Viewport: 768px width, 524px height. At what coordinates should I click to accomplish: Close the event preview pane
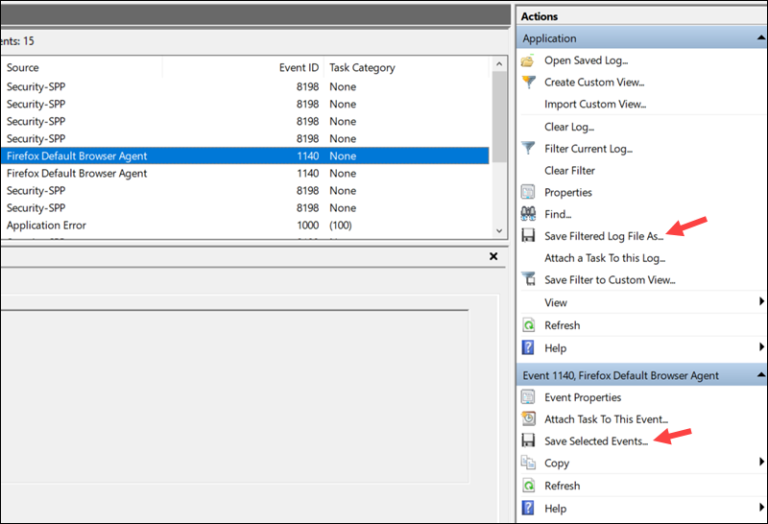click(494, 256)
